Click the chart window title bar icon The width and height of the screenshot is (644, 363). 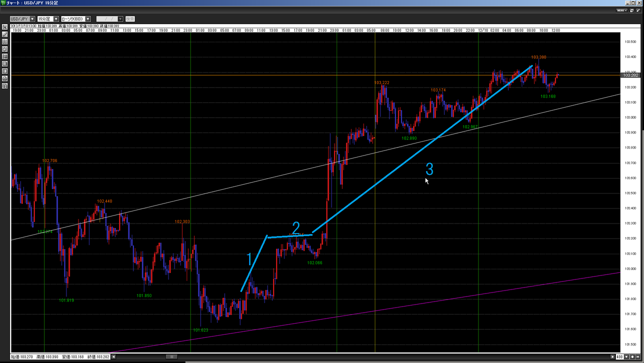click(x=3, y=3)
